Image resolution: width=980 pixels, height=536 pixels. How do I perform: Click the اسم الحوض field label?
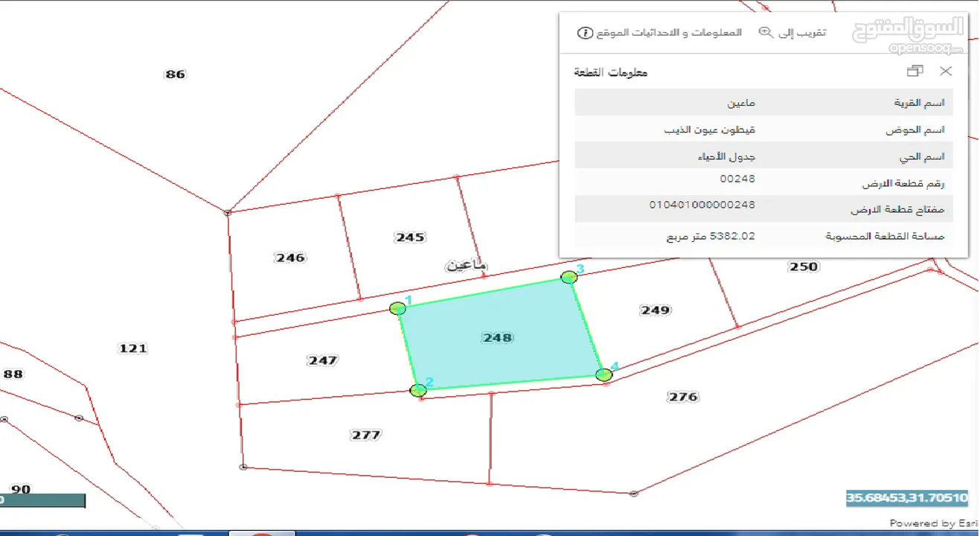(915, 130)
